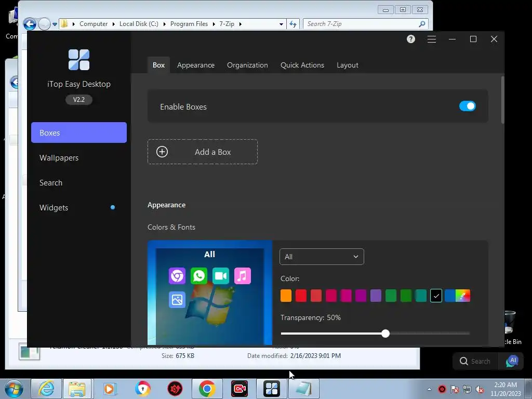Launch Internet Explorer from taskbar
Viewport: 532px width, 399px height.
click(46, 389)
